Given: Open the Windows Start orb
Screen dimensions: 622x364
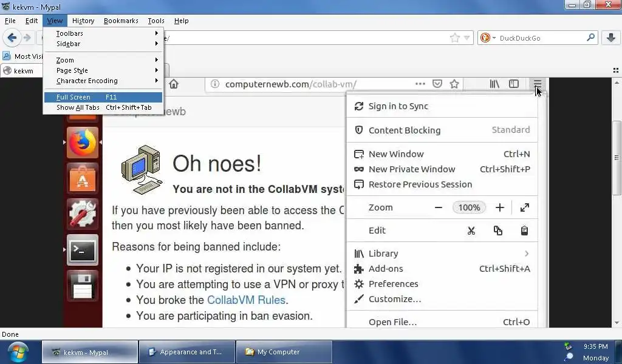Looking at the screenshot, I should [18, 352].
